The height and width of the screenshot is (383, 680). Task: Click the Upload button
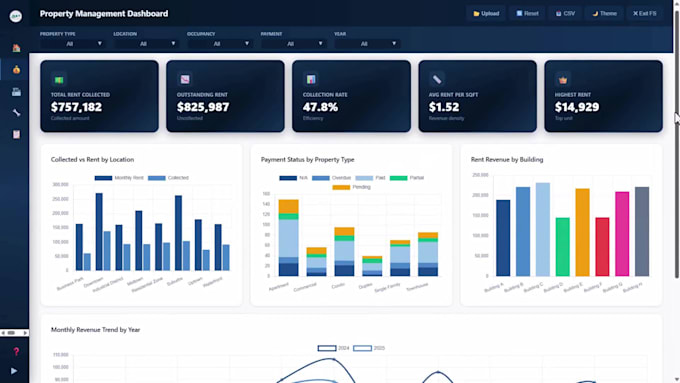(x=486, y=13)
